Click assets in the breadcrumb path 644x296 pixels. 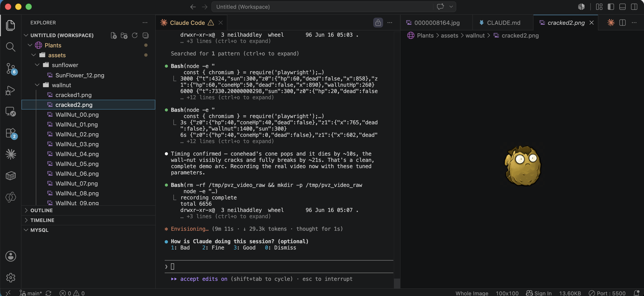coord(450,36)
